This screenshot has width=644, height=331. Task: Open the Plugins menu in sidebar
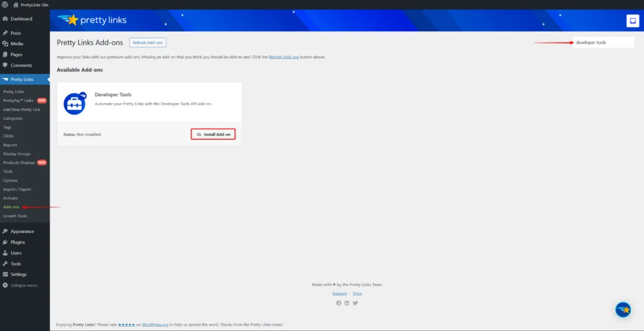click(x=18, y=242)
